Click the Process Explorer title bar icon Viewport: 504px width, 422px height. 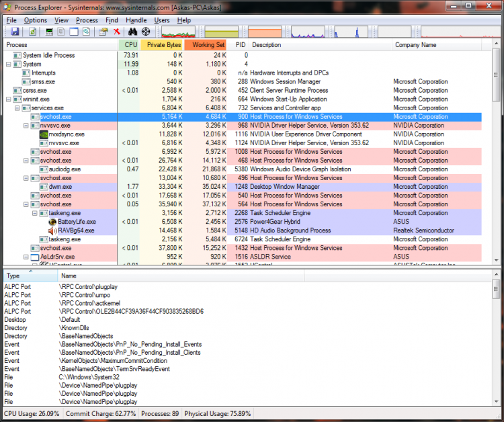click(x=7, y=7)
